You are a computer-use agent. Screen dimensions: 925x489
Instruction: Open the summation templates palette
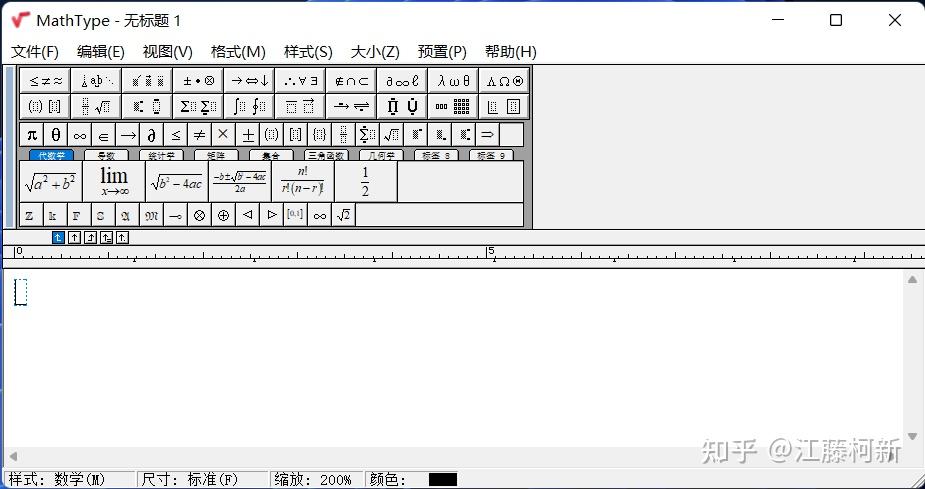coord(198,106)
